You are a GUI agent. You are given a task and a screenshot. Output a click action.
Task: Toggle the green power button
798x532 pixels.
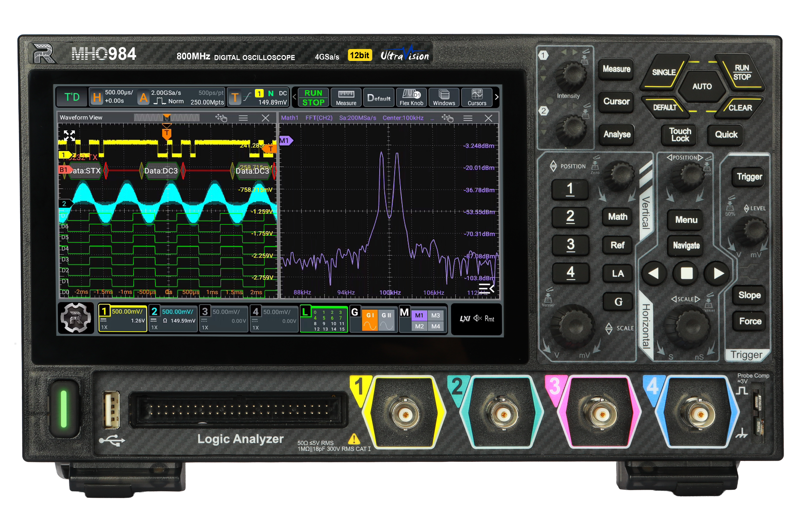pyautogui.click(x=63, y=409)
